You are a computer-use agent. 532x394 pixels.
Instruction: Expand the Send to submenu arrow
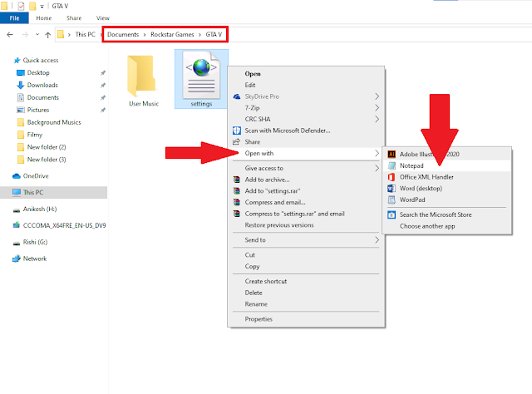pos(377,240)
